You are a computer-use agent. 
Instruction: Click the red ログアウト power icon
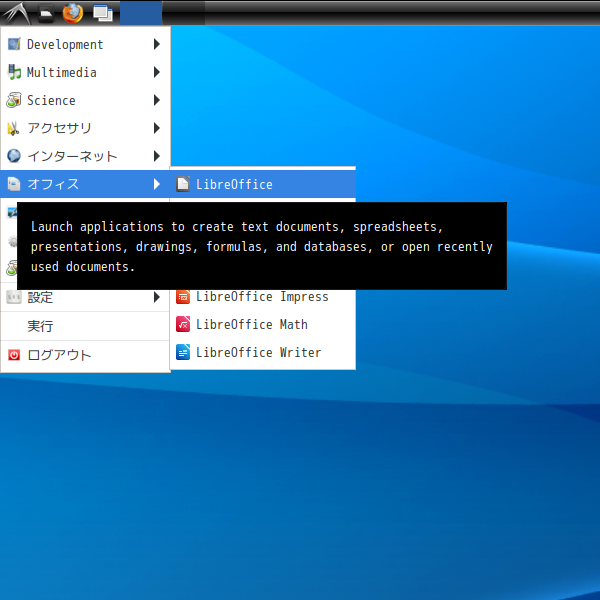14,355
